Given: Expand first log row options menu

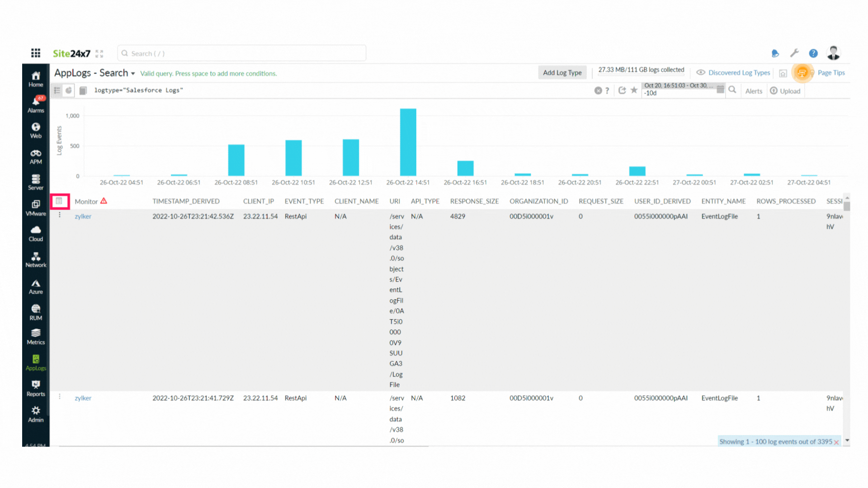Looking at the screenshot, I should pyautogui.click(x=60, y=216).
